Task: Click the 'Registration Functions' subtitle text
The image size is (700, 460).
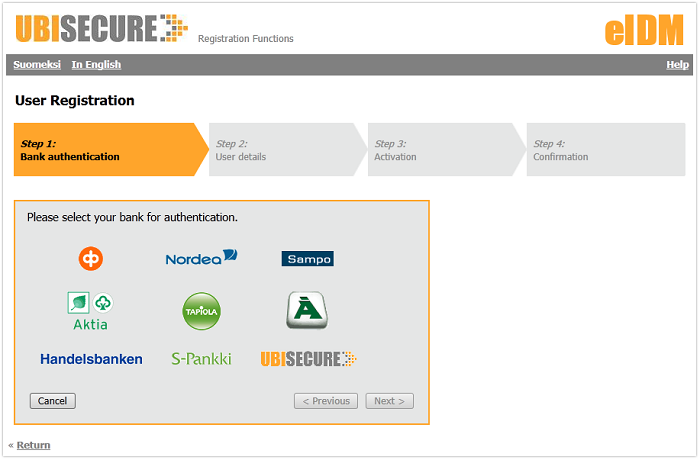Action: coord(246,39)
